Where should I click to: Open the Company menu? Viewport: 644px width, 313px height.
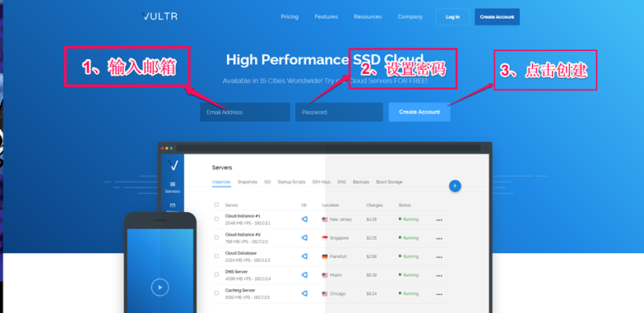[410, 16]
